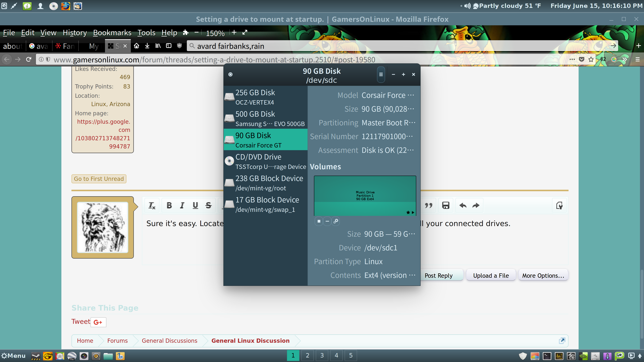The image size is (644, 362).
Task: Click the uBlock Origin shield icon
Action: pos(179,46)
